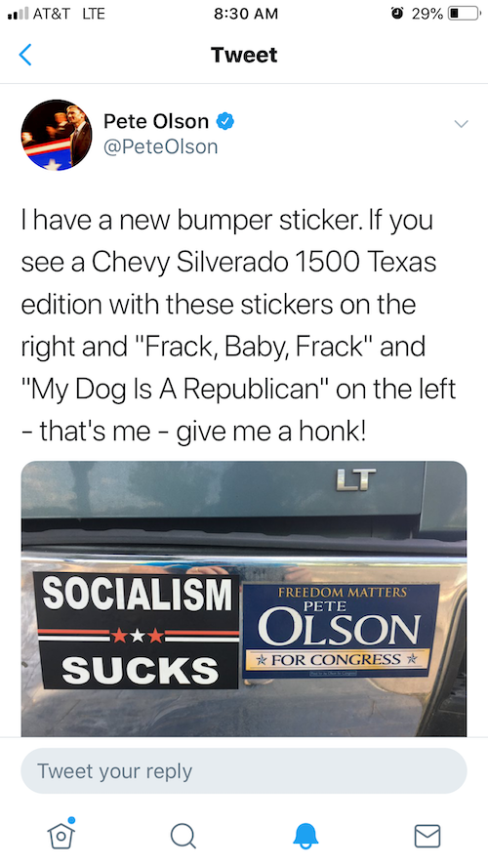Viewport: 488px width, 868px height.
Task: Open the Notifications bell tab
Action: (x=305, y=836)
